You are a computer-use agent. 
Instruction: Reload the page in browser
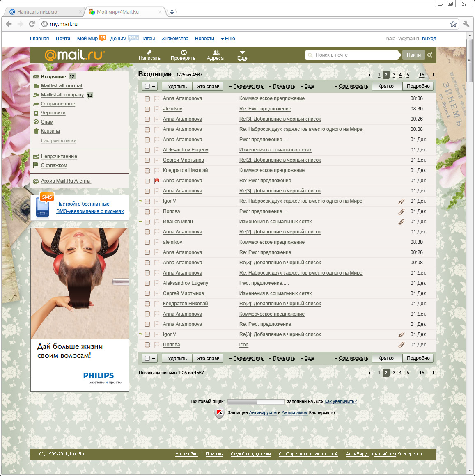click(x=32, y=24)
